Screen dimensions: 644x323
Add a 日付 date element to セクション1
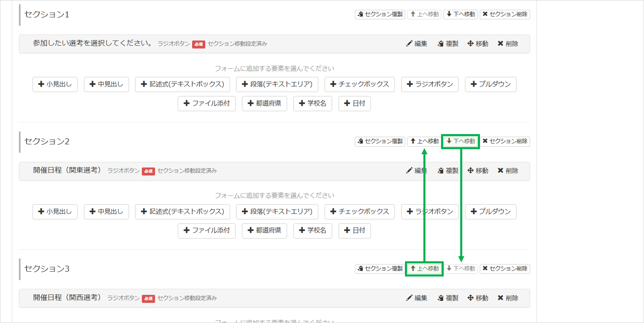pyautogui.click(x=354, y=103)
